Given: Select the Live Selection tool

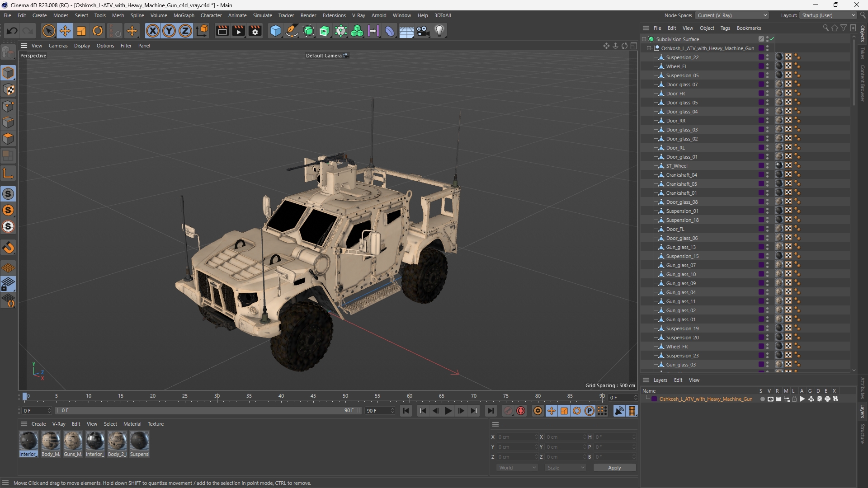Looking at the screenshot, I should pyautogui.click(x=48, y=31).
